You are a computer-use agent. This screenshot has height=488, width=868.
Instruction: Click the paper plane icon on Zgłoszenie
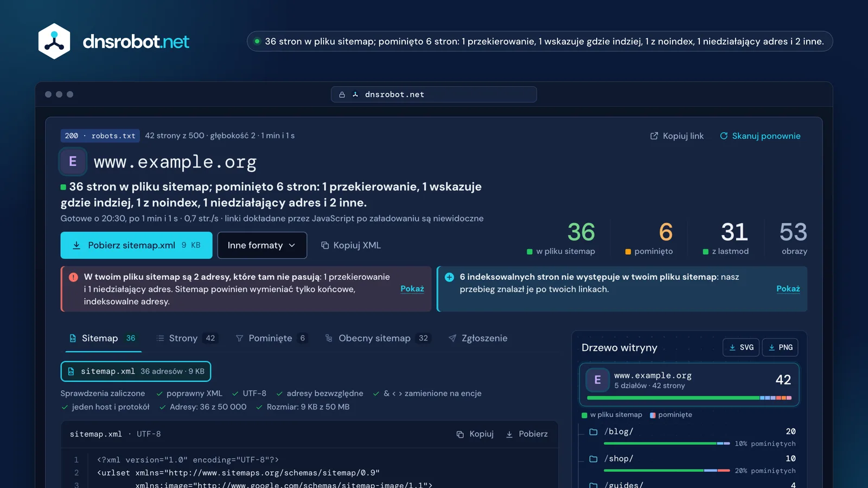452,338
